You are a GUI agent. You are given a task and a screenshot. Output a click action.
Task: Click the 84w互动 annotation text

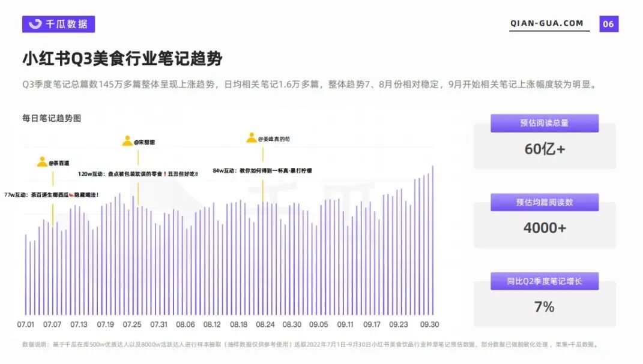tap(262, 170)
